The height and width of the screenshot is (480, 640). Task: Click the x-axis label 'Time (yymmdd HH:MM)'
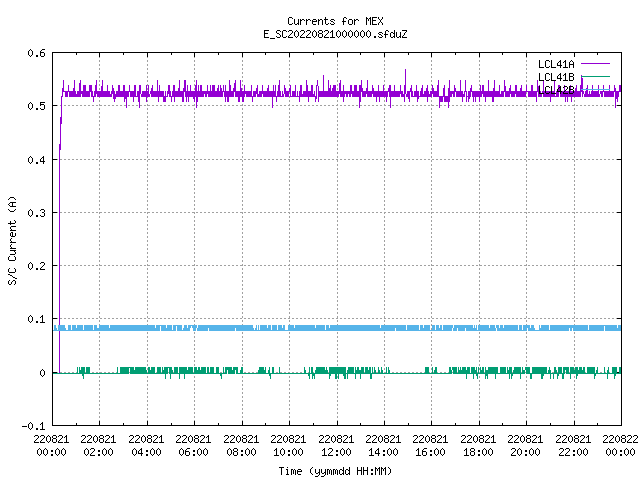point(335,471)
